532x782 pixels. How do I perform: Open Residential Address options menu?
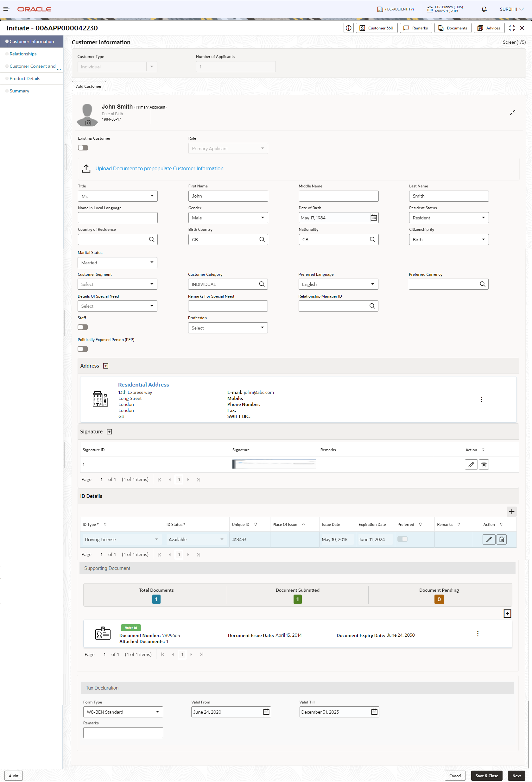tap(482, 400)
